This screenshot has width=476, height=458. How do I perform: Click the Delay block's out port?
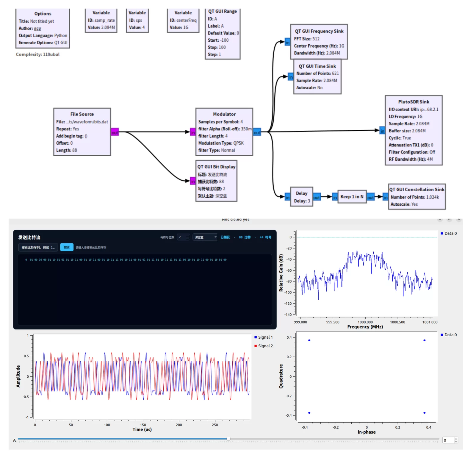tap(317, 197)
